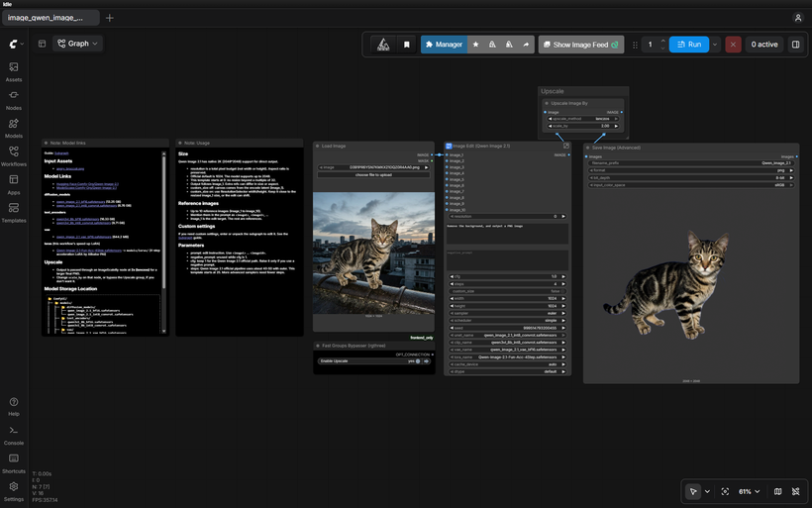This screenshot has height=508, width=812.
Task: Collapse the Note: Usage node dot
Action: point(180,143)
